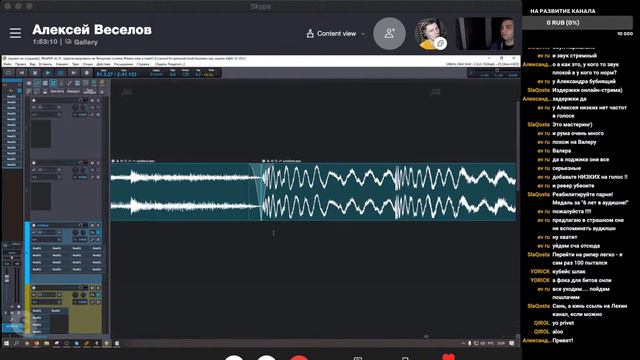Open the Справка menu in REAPER

(x=143, y=64)
